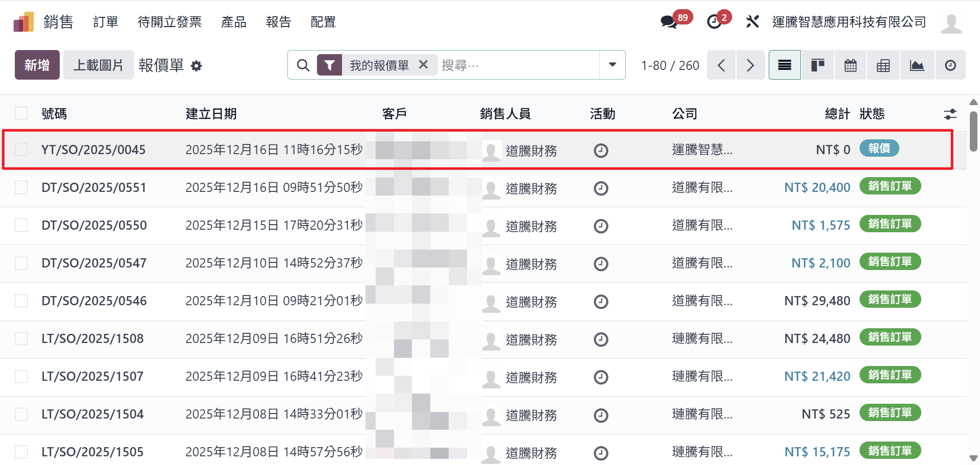Image resolution: width=980 pixels, height=465 pixels.
Task: Click the 新增 button
Action: 37,65
